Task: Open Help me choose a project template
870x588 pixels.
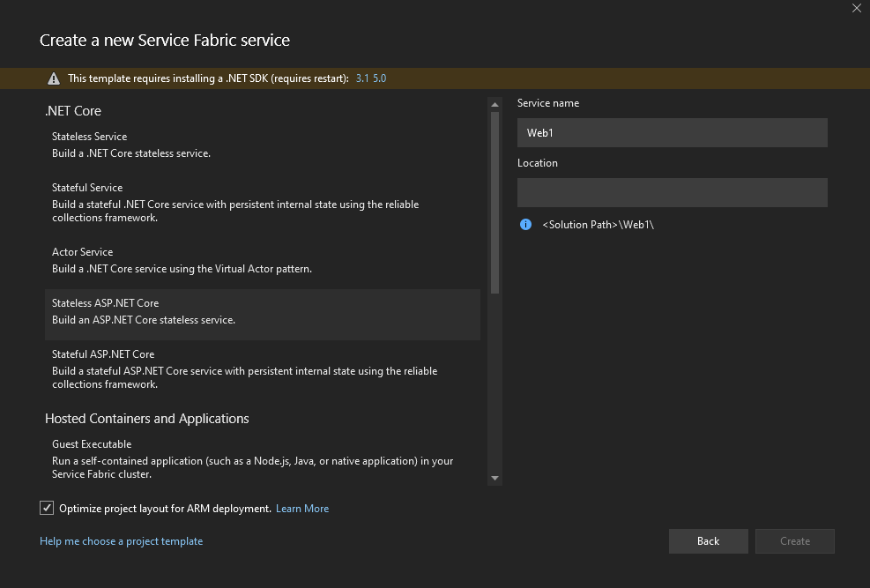Action: [x=121, y=541]
